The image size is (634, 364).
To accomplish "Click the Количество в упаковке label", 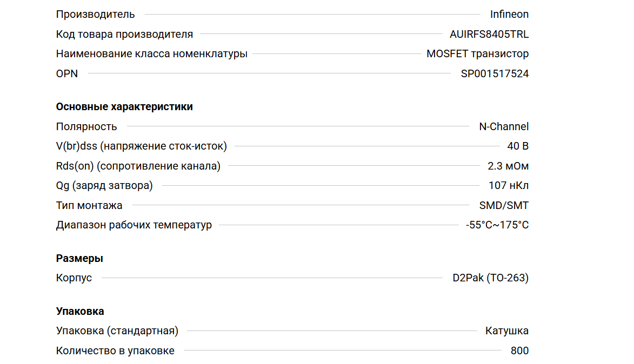I will pyautogui.click(x=115, y=351).
